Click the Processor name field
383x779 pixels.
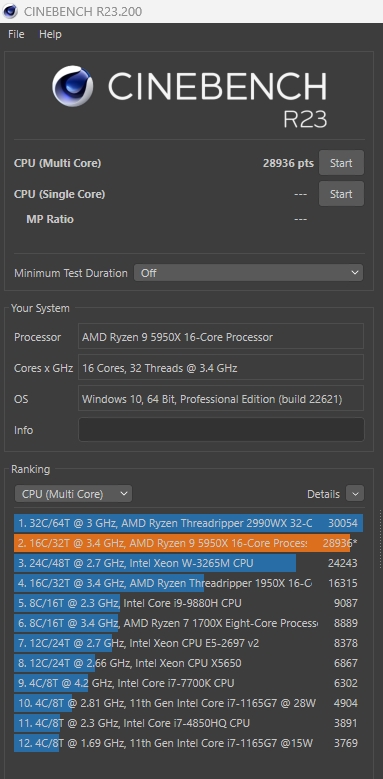coord(221,336)
